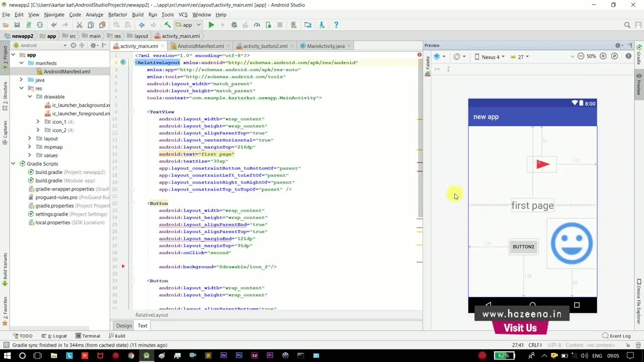Collapse the Gradle Scripts node
The image size is (644, 362).
[x=13, y=164]
